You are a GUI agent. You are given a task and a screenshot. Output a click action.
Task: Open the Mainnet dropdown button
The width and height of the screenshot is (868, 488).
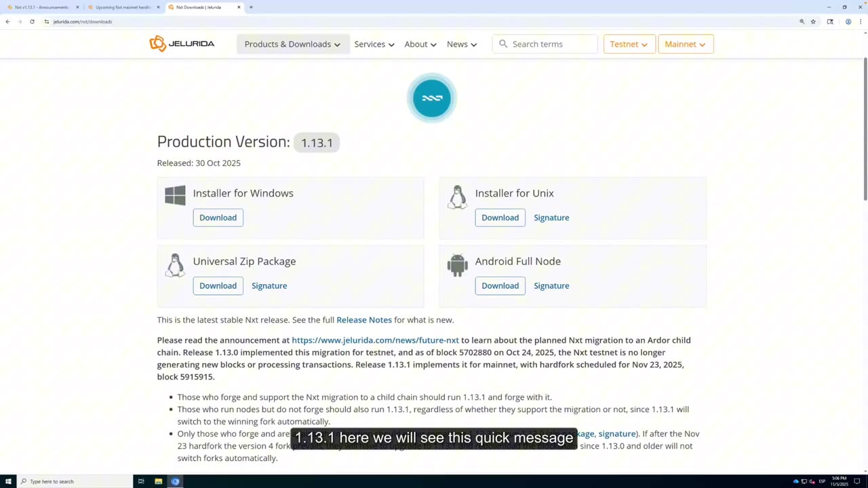click(x=685, y=44)
